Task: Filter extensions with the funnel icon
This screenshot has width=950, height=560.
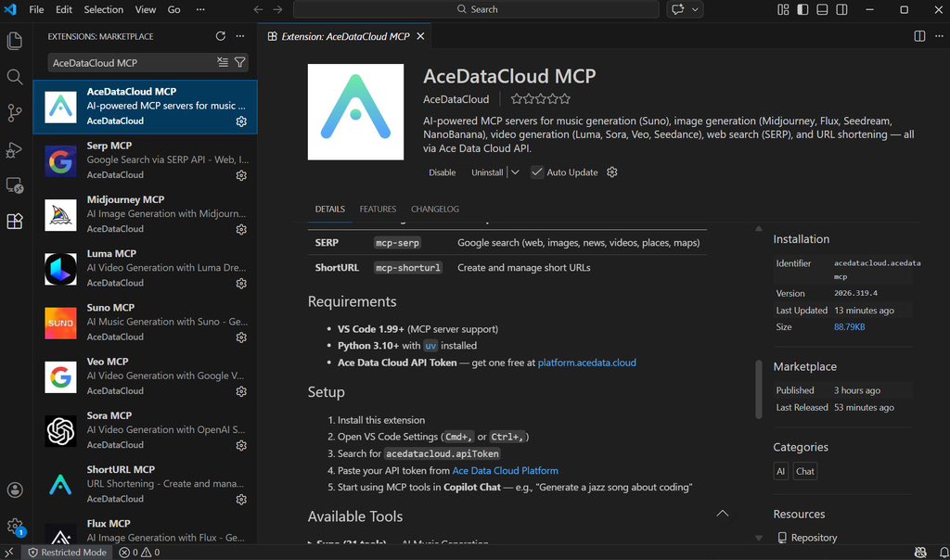Action: [x=240, y=62]
